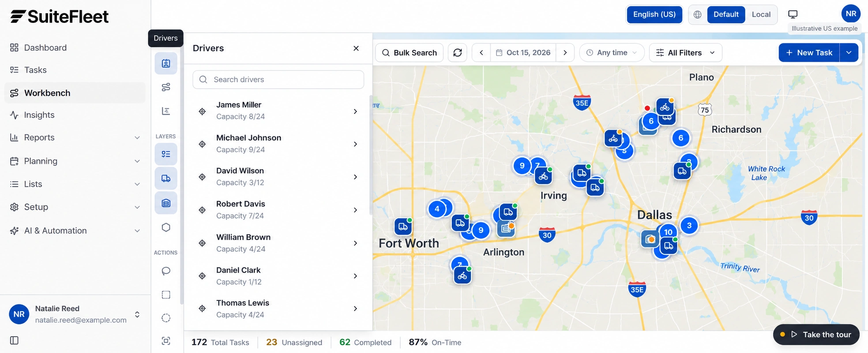Screen dimensions: 868x353
Task: Click the New Task button
Action: pyautogui.click(x=809, y=53)
